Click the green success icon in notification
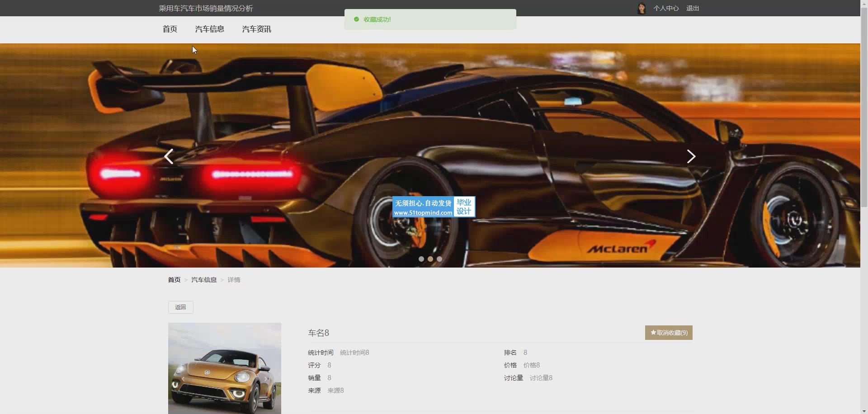 point(356,19)
